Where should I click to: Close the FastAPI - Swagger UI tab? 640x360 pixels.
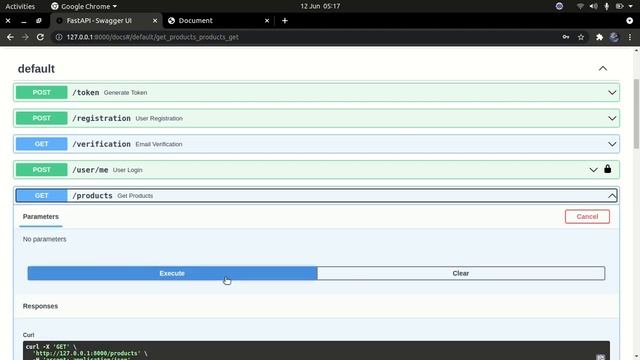tap(155, 20)
